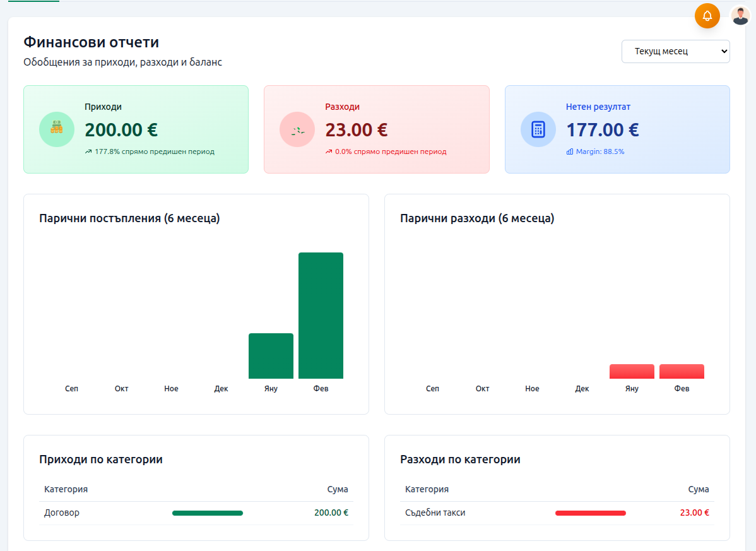This screenshot has height=551, width=756.
Task: Open the Текущ месец period dropdown
Action: (x=675, y=52)
